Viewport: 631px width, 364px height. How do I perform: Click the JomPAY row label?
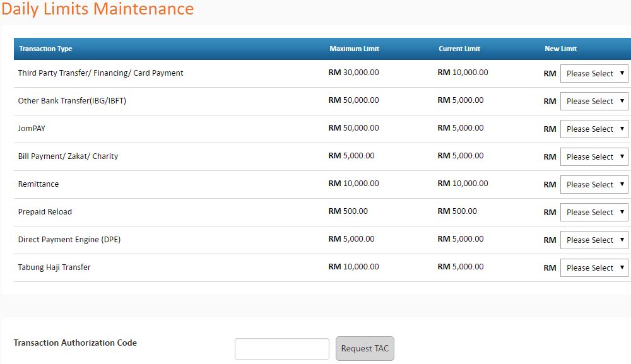pos(32,129)
